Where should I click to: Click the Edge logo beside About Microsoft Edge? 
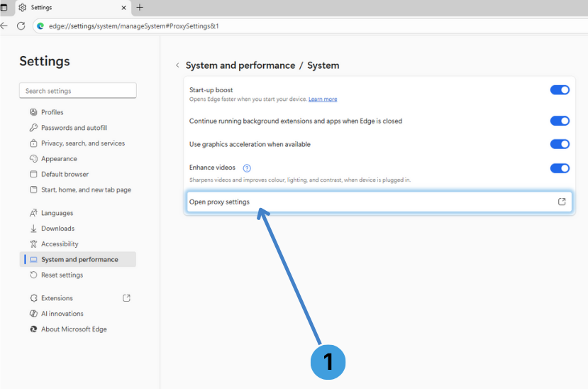click(33, 329)
